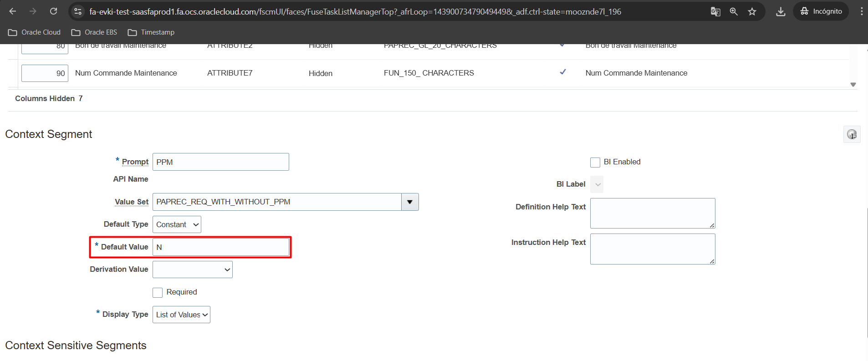
Task: Click the Context Sensitive Segments heading
Action: (x=76, y=346)
